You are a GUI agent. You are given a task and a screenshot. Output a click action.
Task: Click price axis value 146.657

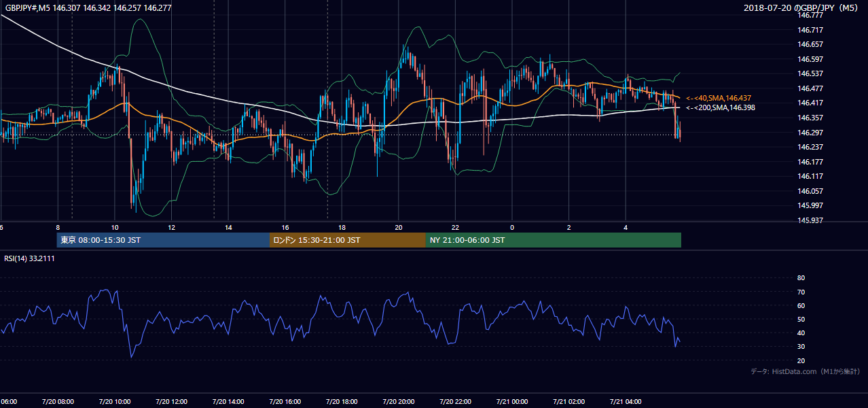click(810, 44)
